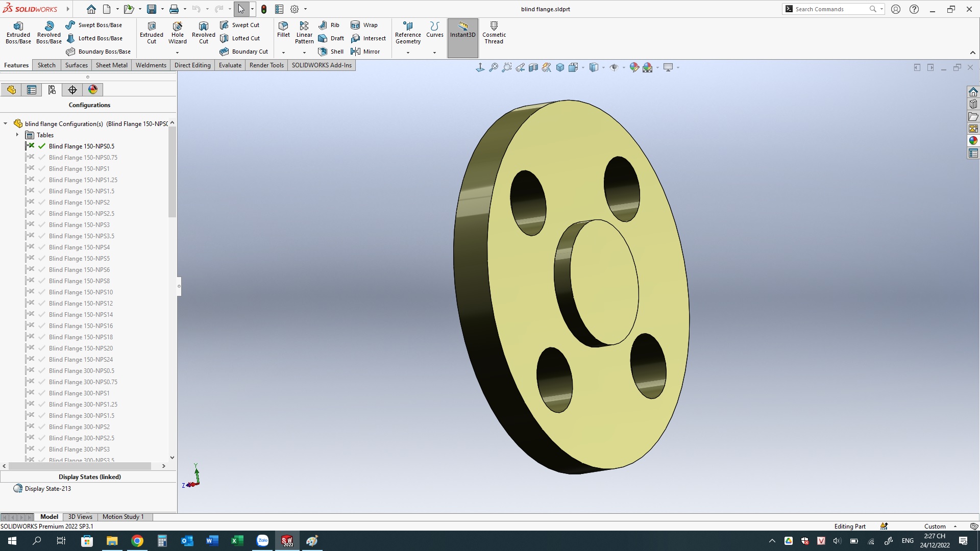Viewport: 980px width, 551px height.
Task: Expand the Curves dropdown arrow
Action: click(x=434, y=53)
